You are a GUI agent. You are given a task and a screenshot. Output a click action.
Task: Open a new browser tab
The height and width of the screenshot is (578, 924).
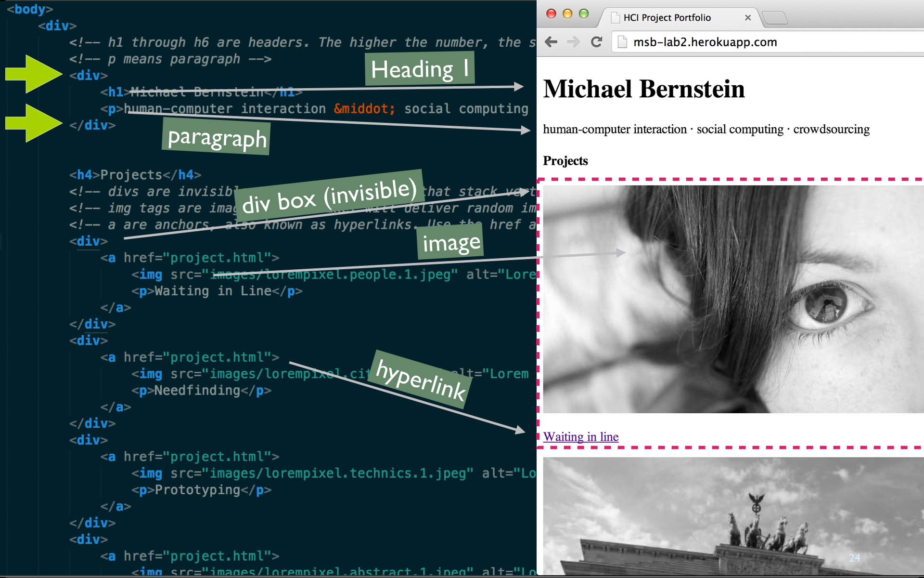point(775,18)
